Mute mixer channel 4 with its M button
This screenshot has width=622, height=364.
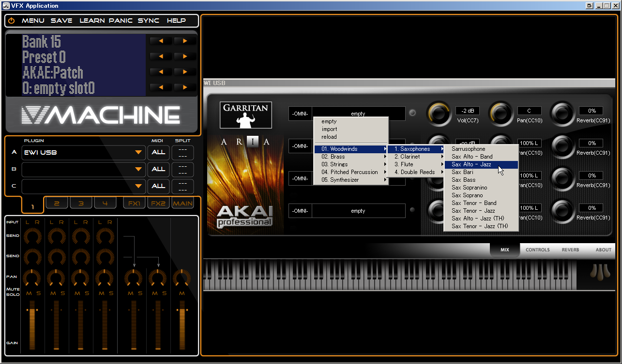pos(101,293)
